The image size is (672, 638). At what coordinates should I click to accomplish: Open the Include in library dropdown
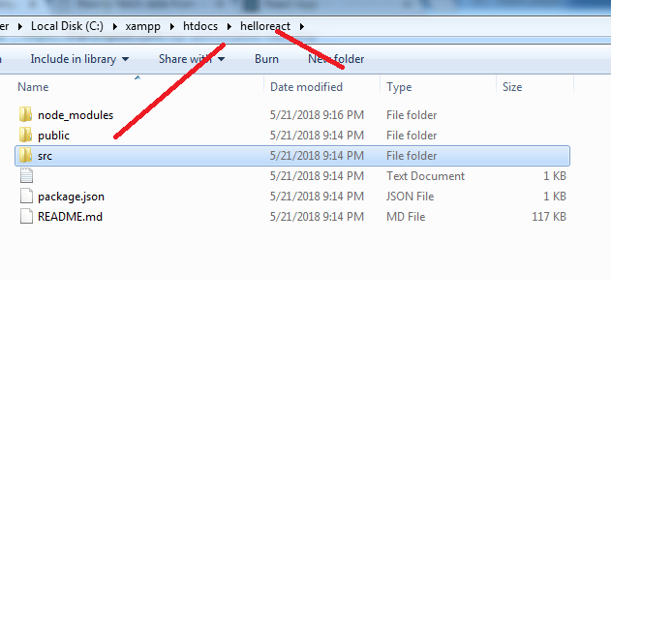(79, 59)
